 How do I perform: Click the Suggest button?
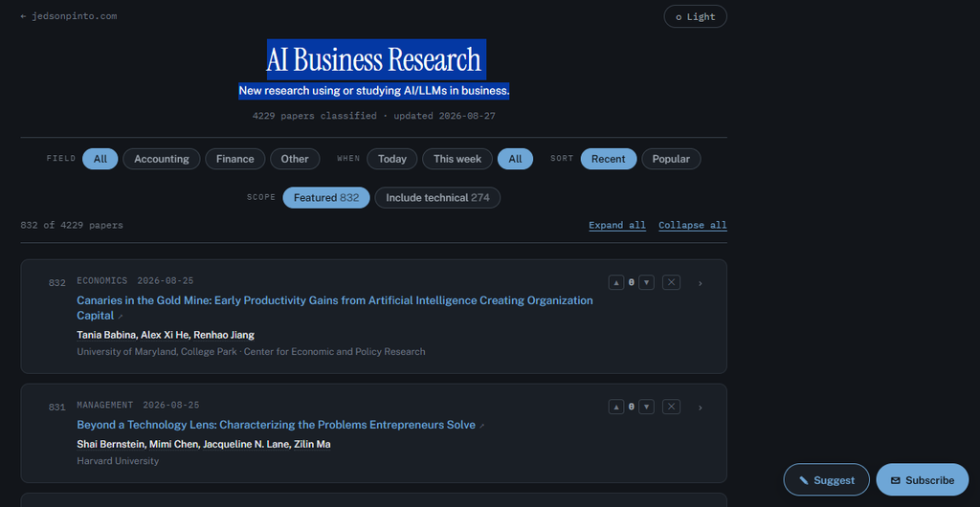pos(826,479)
